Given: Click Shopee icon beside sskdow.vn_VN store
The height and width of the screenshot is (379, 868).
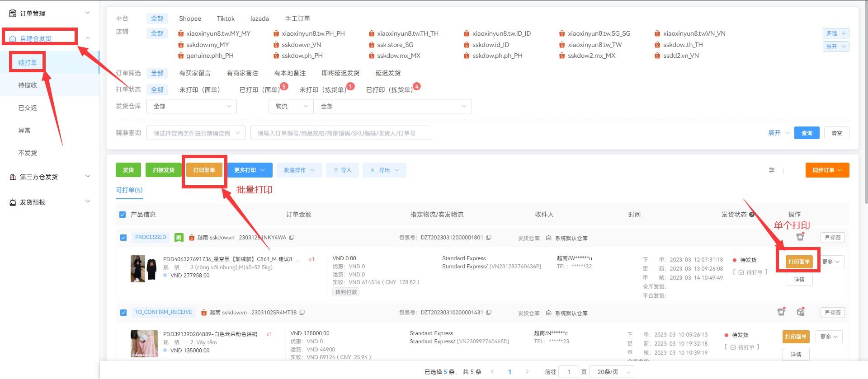Looking at the screenshot, I should pyautogui.click(x=276, y=45).
